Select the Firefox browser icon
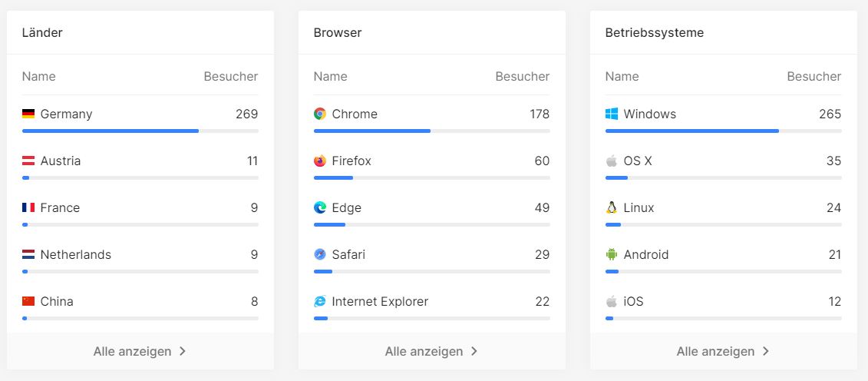This screenshot has width=868, height=381. [x=320, y=161]
